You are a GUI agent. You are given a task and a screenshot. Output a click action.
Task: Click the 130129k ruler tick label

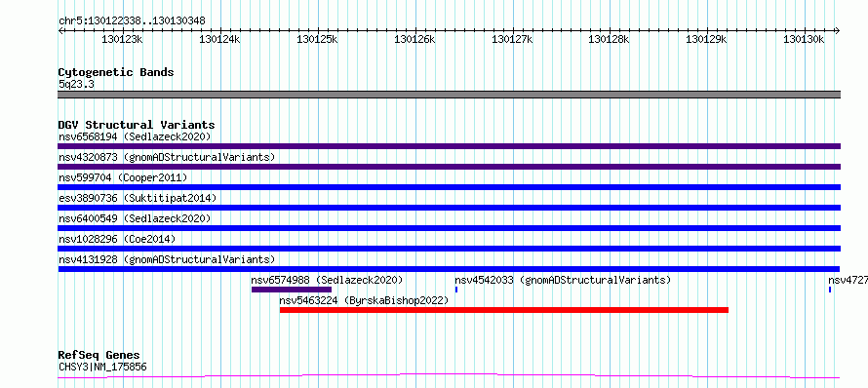point(706,39)
